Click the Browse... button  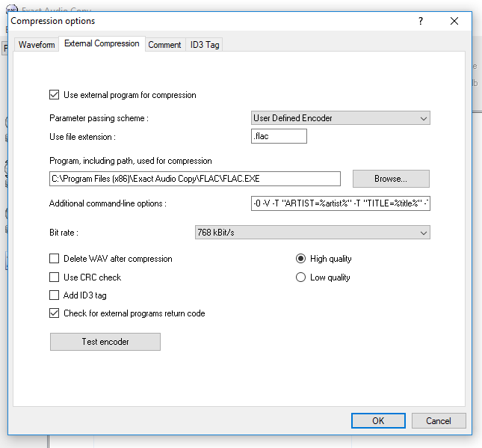click(x=391, y=179)
